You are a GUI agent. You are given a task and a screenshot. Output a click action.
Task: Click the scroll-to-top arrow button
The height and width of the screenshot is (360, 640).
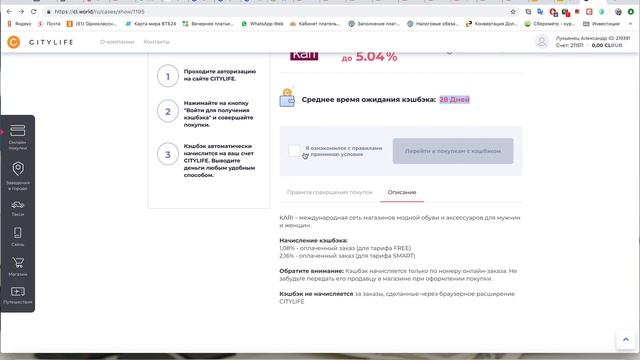coord(626,339)
